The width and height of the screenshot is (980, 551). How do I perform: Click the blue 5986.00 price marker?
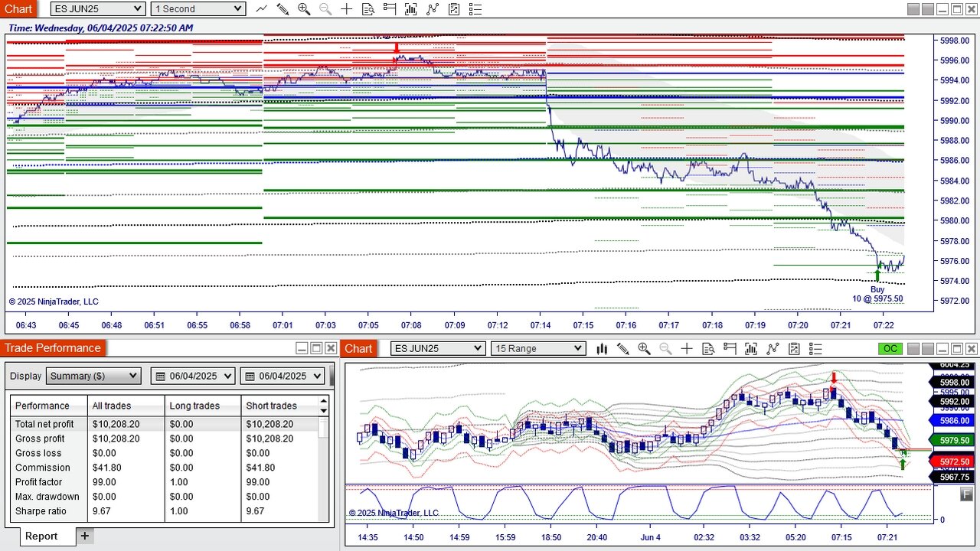pos(951,421)
